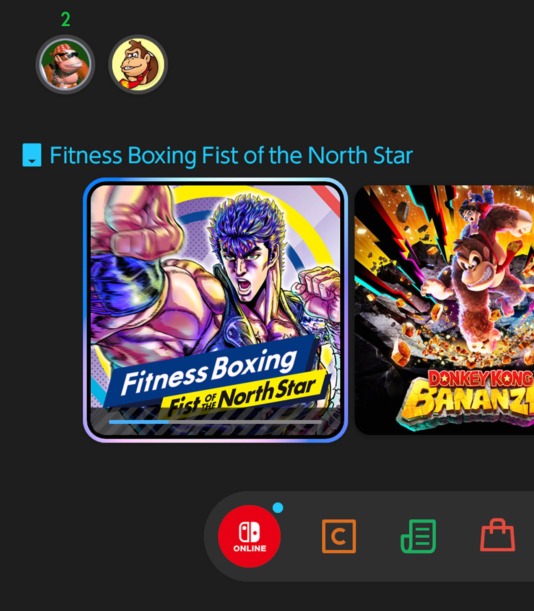The image size is (534, 611).
Task: Click the Fitness Boxing Fist of the North Star title text
Action: (x=231, y=155)
